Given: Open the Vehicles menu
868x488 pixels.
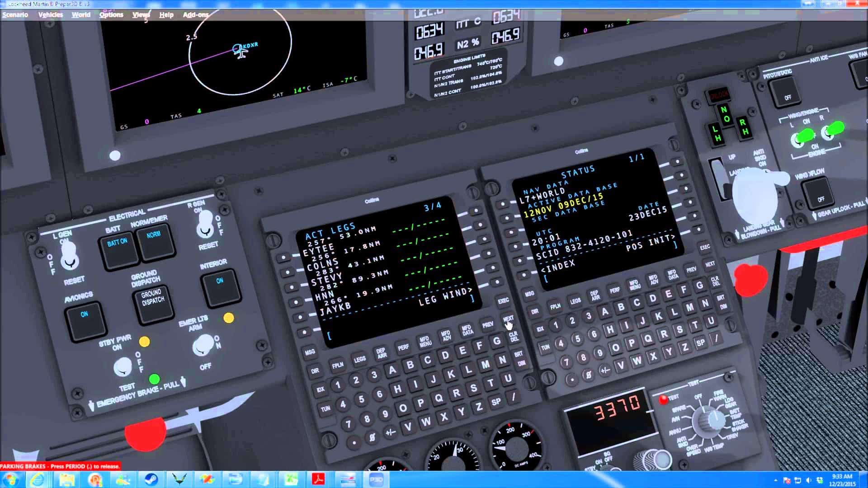Looking at the screenshot, I should pyautogui.click(x=51, y=14).
